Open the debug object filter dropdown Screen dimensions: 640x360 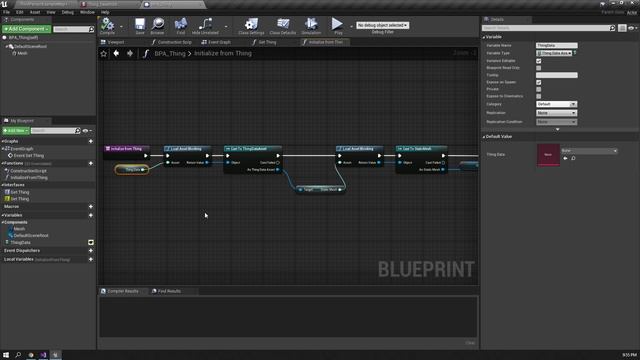click(x=382, y=25)
